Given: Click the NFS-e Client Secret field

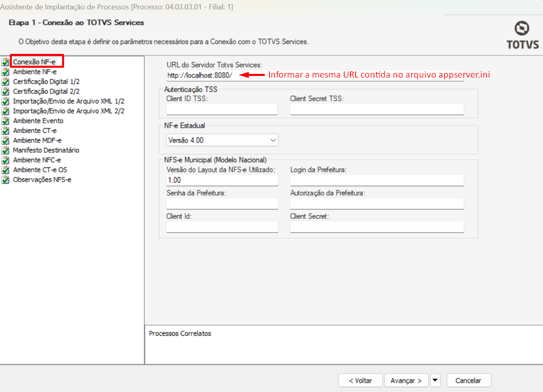Looking at the screenshot, I should click(x=377, y=227).
